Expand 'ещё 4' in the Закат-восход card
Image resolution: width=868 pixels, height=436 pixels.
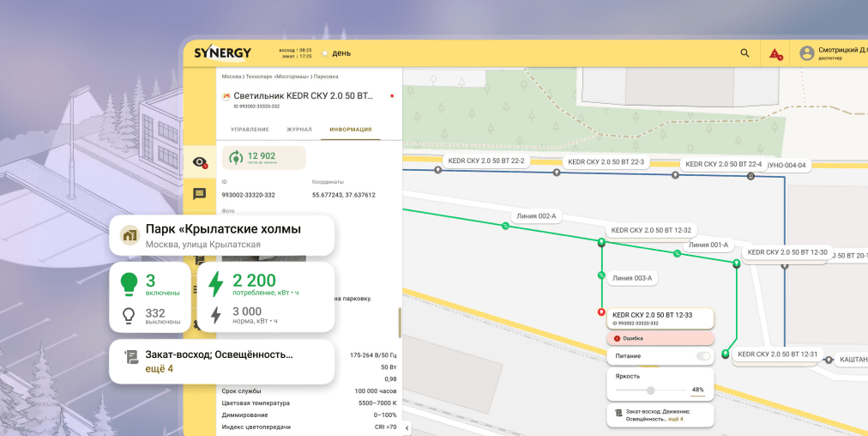pos(160,368)
